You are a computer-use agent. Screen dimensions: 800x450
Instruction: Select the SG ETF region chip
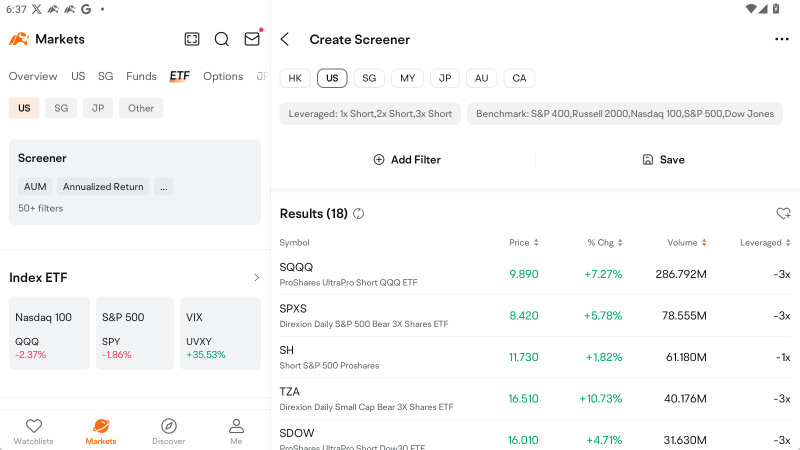point(61,108)
